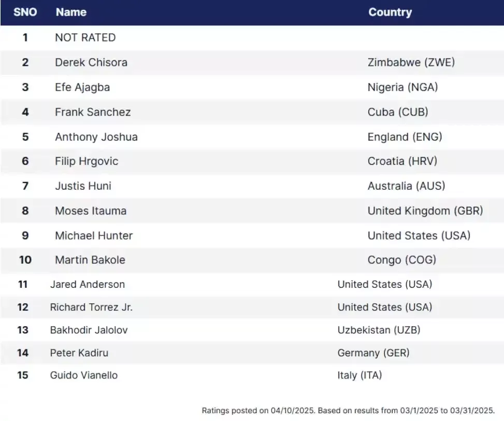Click the Peter Kadiru entry
The height and width of the screenshot is (421, 504).
[x=79, y=353]
